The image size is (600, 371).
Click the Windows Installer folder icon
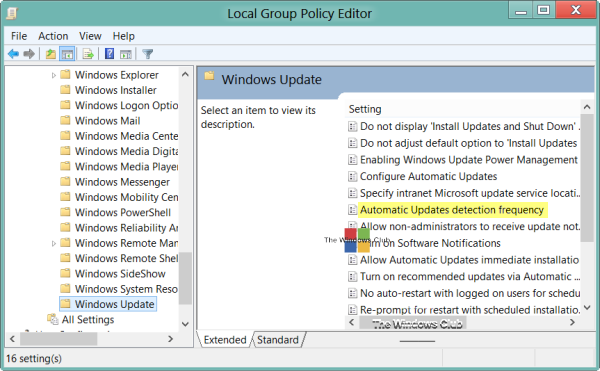tap(65, 90)
